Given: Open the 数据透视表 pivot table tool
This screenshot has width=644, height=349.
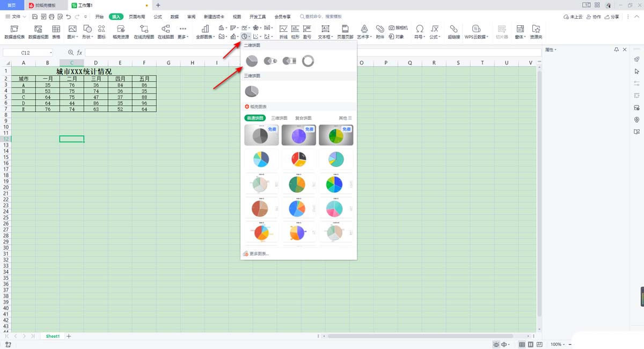Looking at the screenshot, I should click(14, 32).
